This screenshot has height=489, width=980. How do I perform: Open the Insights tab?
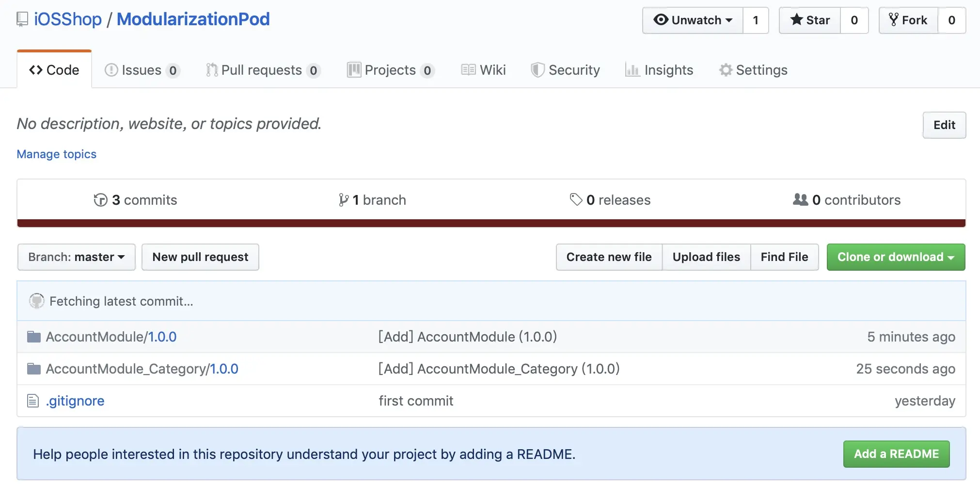tap(659, 70)
